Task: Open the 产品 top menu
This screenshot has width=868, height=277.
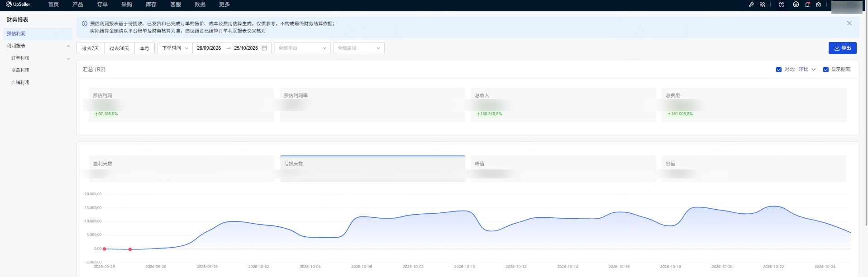Action: 78,5
